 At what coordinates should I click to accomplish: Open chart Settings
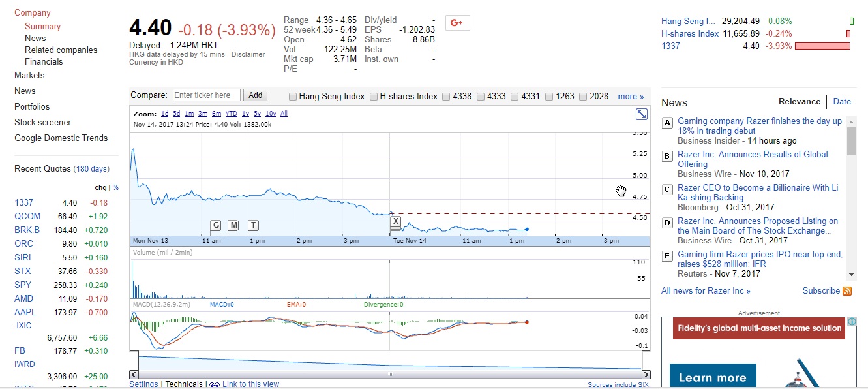(x=143, y=384)
